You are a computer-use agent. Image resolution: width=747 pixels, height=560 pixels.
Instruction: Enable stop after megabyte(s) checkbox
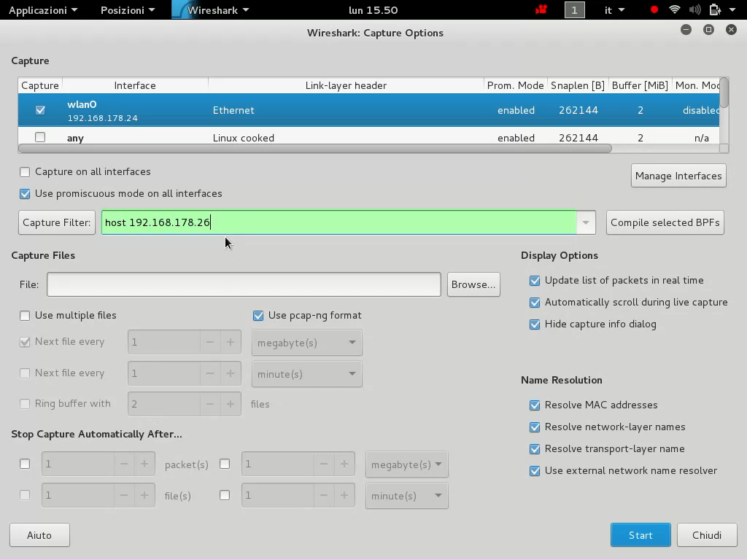point(225,464)
